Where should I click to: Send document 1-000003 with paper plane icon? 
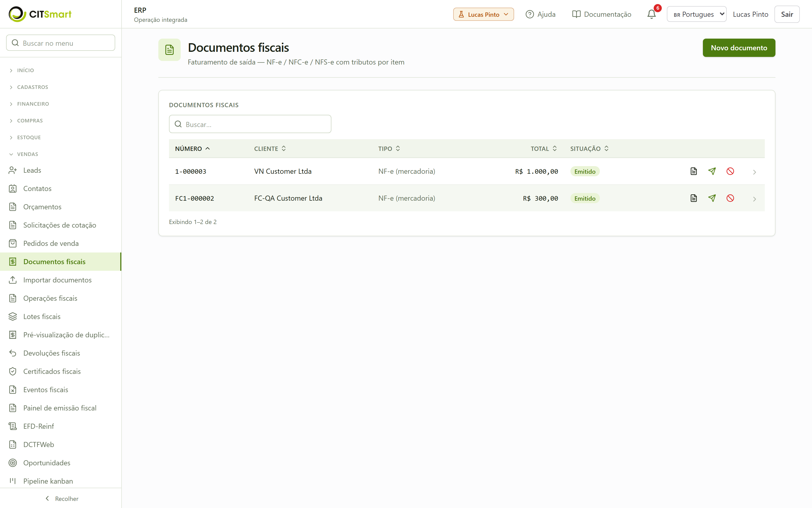712,171
